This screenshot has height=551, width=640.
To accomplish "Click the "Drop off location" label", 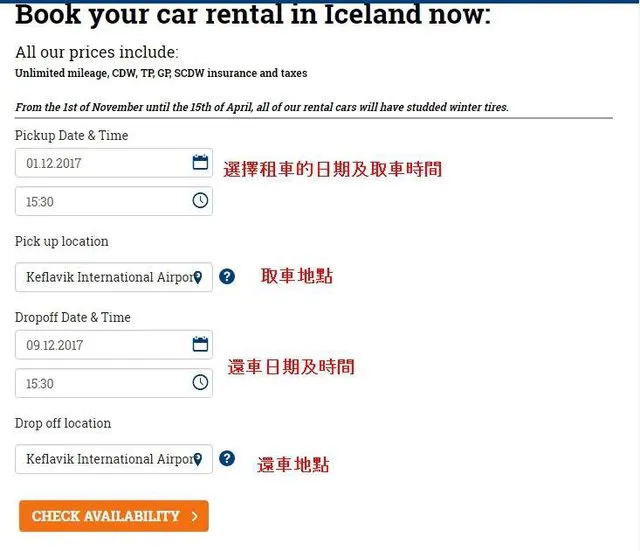I will (x=63, y=423).
